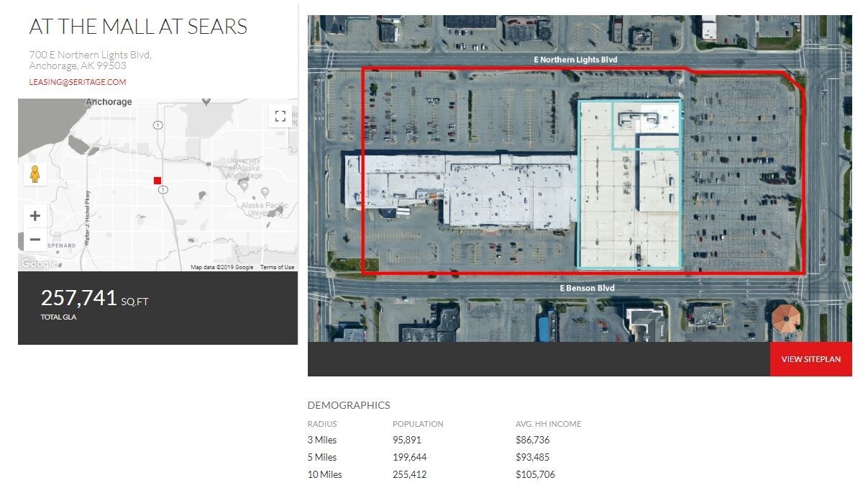Click Map data ©2019 Google text
Screen dimensions: 868x488
(221, 267)
